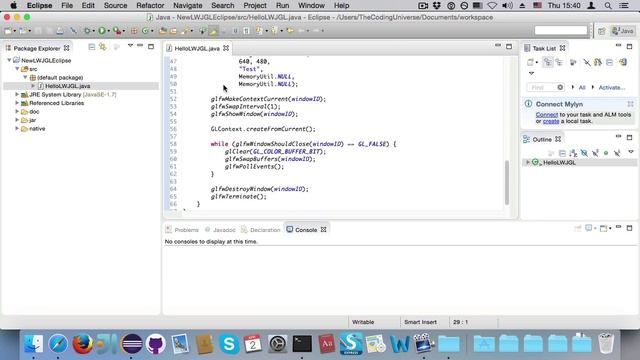Toggle Scheduled presentation in Task List toolbar
Viewport: 640px width, 360px height.
(x=559, y=62)
